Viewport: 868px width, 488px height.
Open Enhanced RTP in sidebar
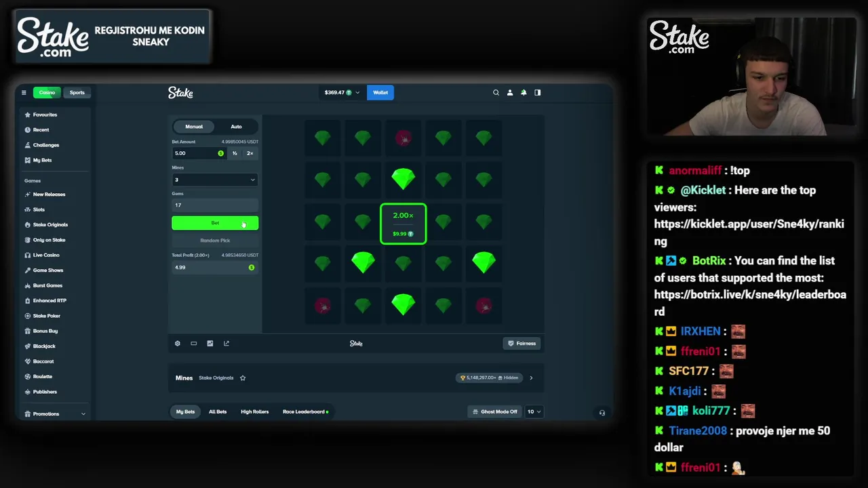click(x=50, y=300)
